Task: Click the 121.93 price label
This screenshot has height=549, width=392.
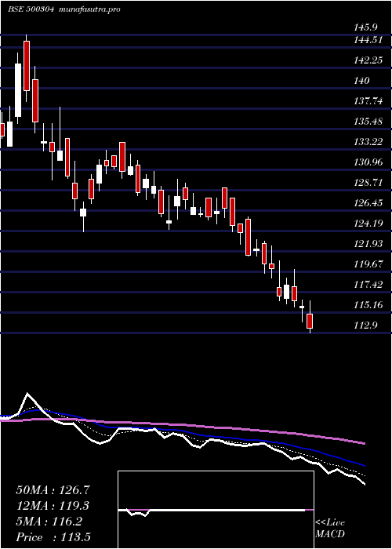Action: point(368,243)
